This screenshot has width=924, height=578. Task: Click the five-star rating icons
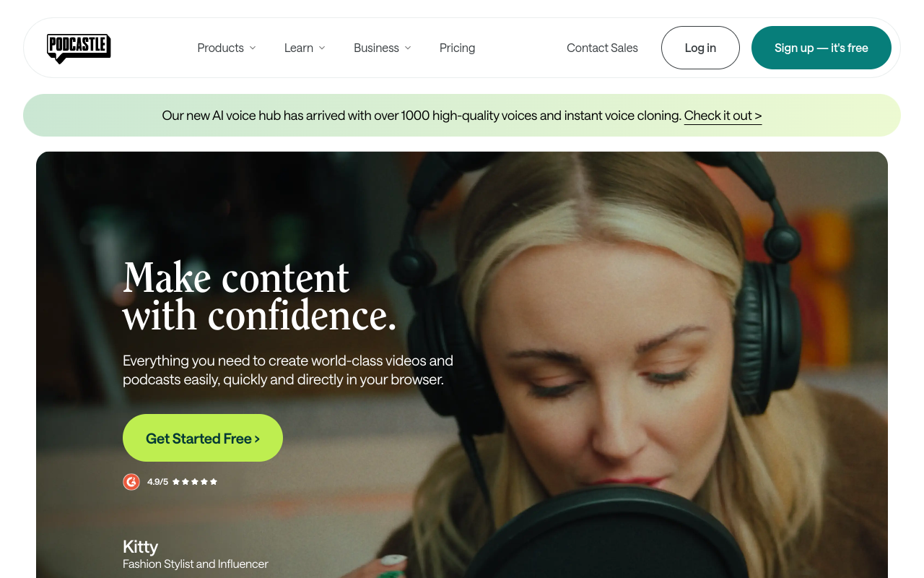(194, 482)
